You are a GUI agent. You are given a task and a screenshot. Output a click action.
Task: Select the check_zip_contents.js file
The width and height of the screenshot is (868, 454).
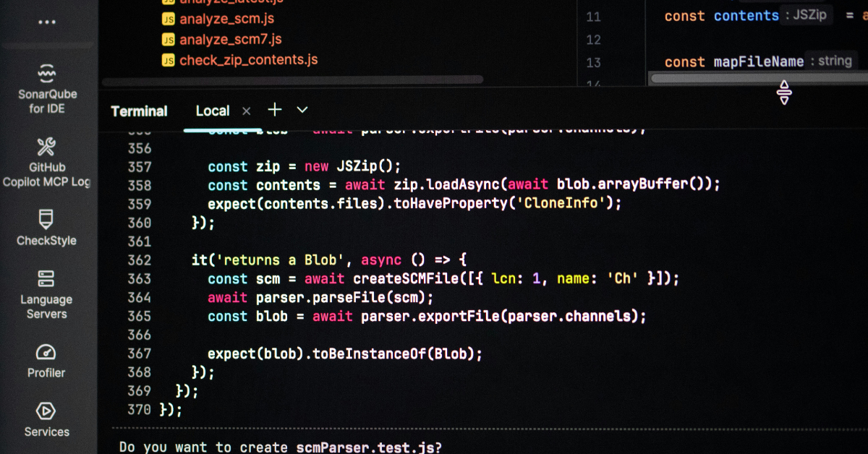pyautogui.click(x=248, y=60)
